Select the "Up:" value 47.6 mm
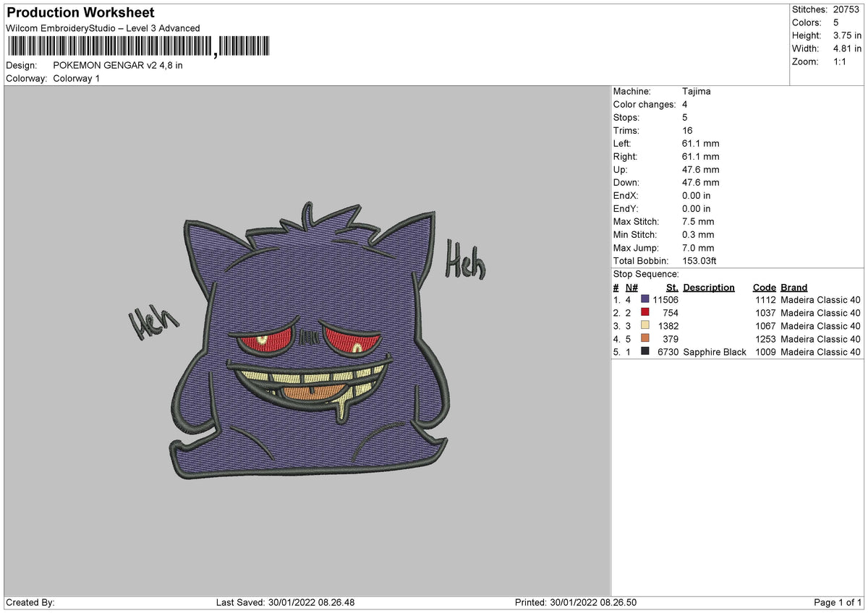 click(701, 170)
